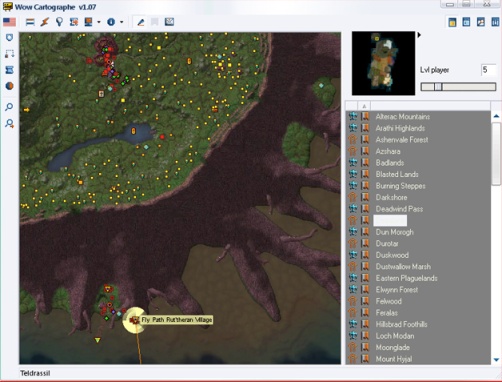Click the magnifier zoom tool in sidebar

[x=9, y=107]
